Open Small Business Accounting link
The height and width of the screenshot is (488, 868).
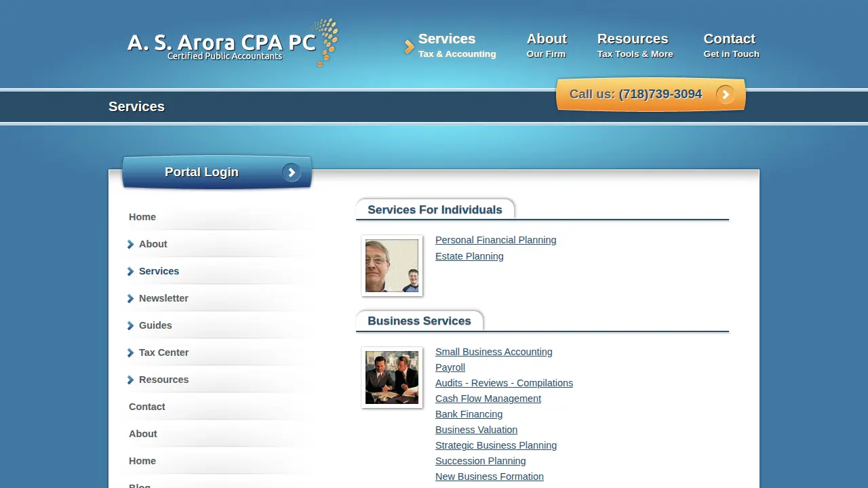coord(494,352)
